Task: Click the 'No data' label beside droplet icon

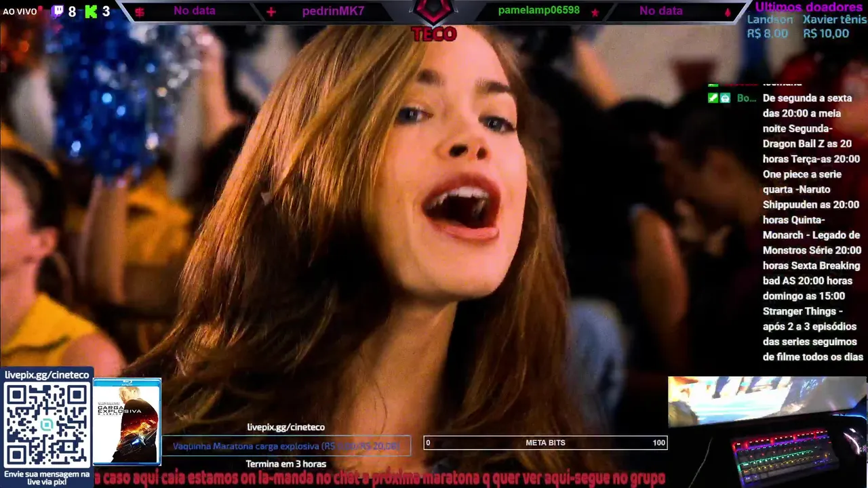Action: click(x=661, y=11)
